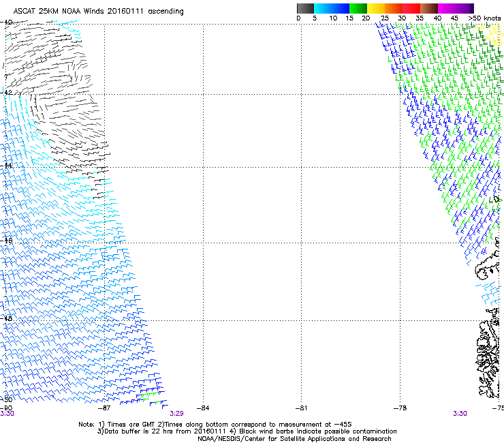504x443 pixels.
Task: Select the cyan 5-10 knots legend swatch
Action: point(323,8)
